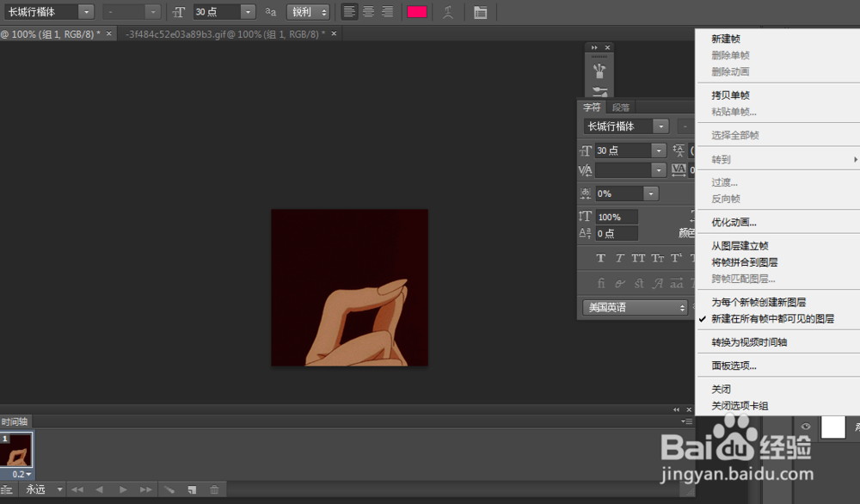Toggle Superscript style
Viewport: 860px width, 504px height.
pos(676,258)
